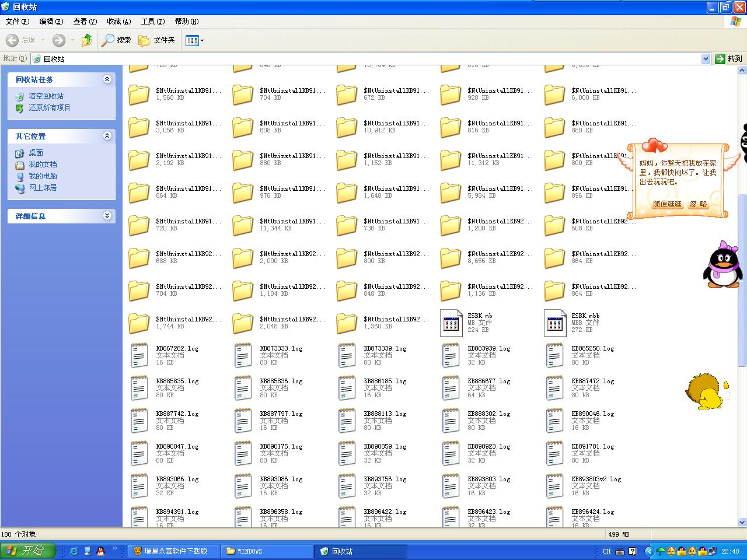Expand hidden system tray icons arrow
The height and width of the screenshot is (560, 747).
tap(649, 551)
